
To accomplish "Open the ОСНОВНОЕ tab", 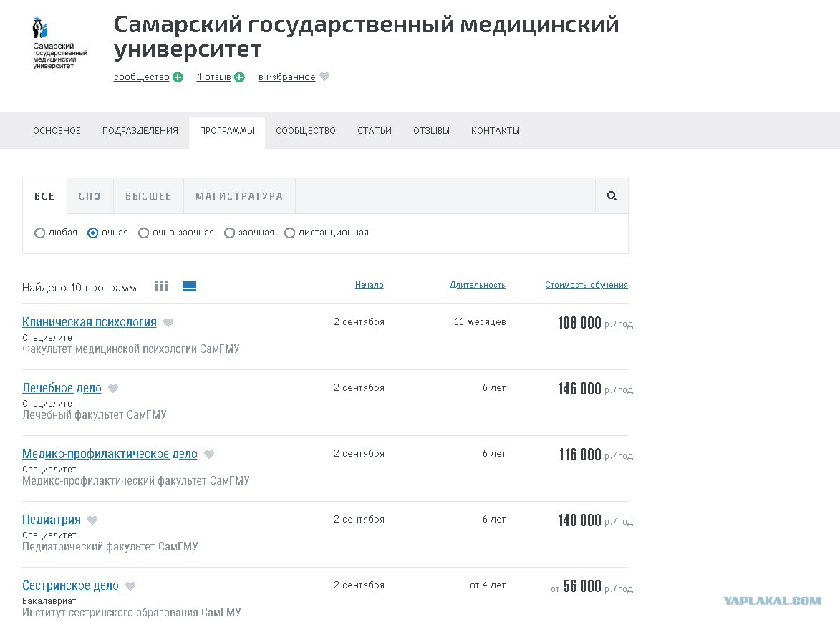I will [x=57, y=130].
